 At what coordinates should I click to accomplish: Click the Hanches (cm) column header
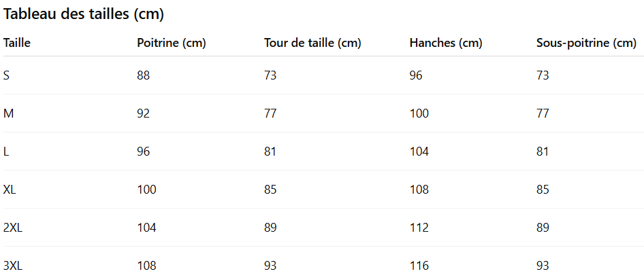[446, 43]
